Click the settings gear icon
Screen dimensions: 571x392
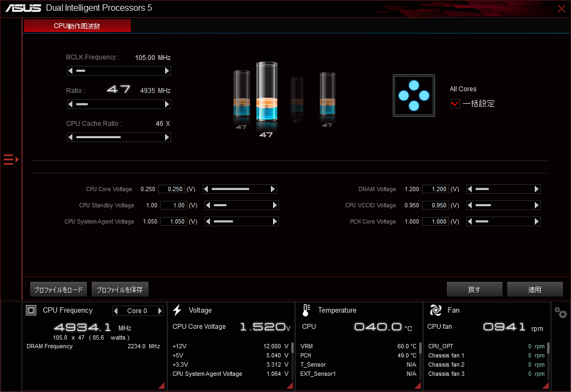[561, 313]
